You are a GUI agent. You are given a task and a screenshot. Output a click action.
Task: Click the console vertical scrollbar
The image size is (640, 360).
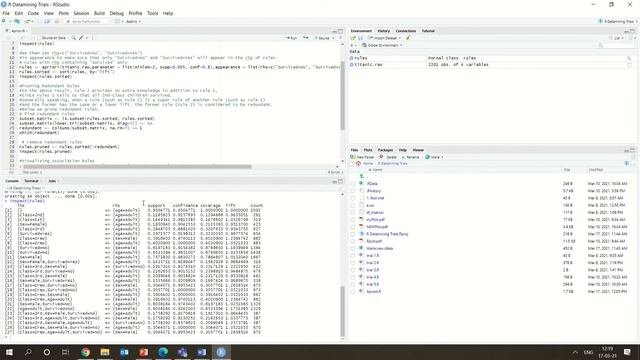pyautogui.click(x=342, y=311)
